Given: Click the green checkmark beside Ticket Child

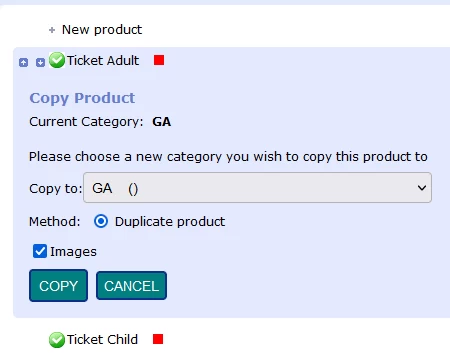Looking at the screenshot, I should (57, 340).
